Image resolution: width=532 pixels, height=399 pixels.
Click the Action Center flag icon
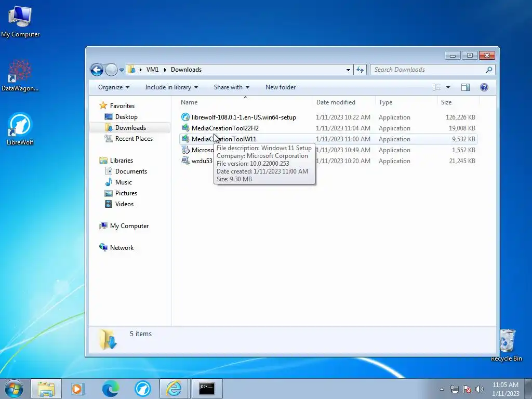(467, 389)
